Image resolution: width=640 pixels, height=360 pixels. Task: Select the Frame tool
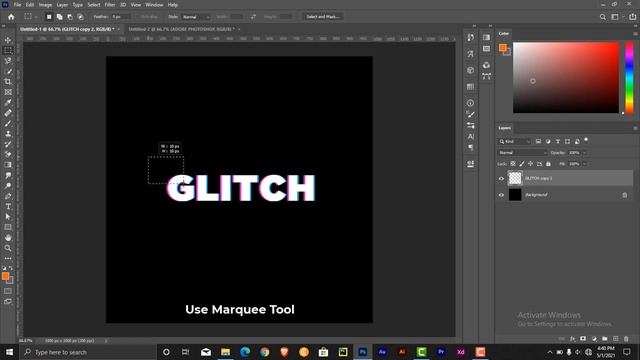coord(8,92)
